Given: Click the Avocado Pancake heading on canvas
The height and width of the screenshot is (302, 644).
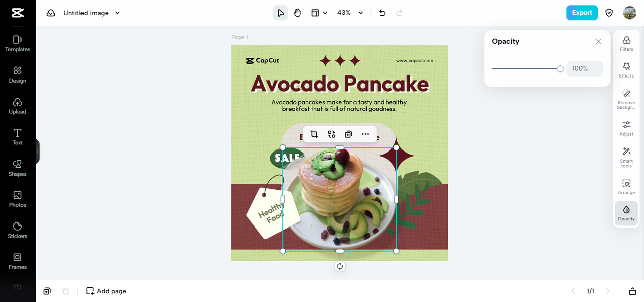Looking at the screenshot, I should (340, 84).
